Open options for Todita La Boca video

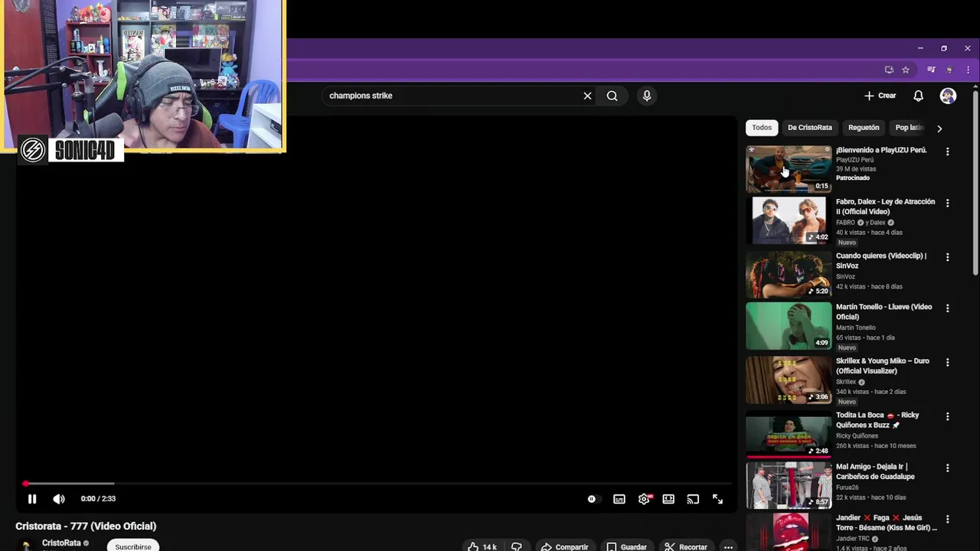click(948, 416)
